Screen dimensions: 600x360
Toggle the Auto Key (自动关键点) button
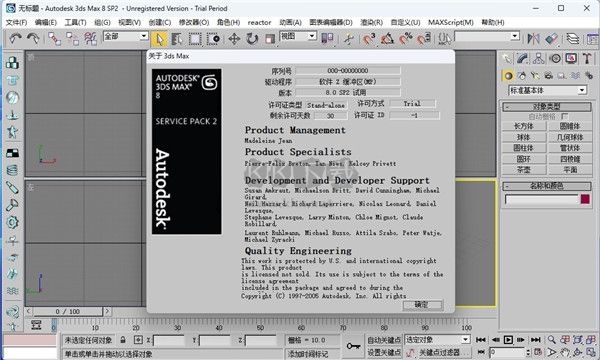coord(384,340)
